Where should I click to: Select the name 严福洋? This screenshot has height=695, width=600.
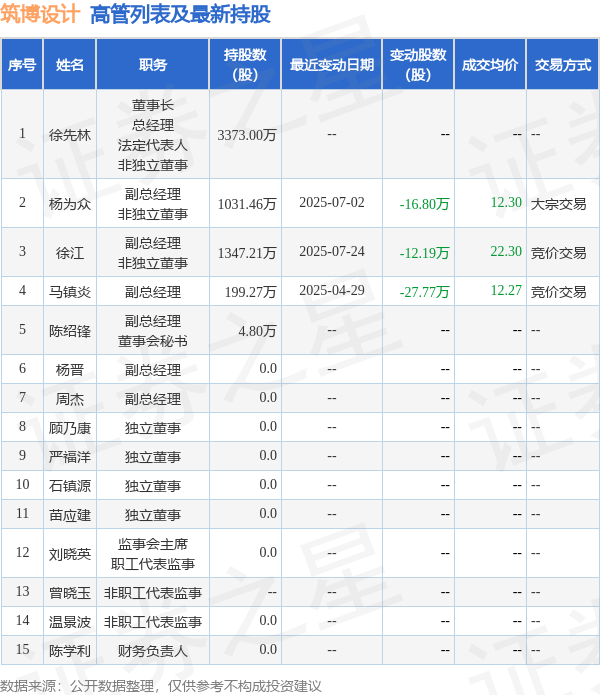click(70, 457)
